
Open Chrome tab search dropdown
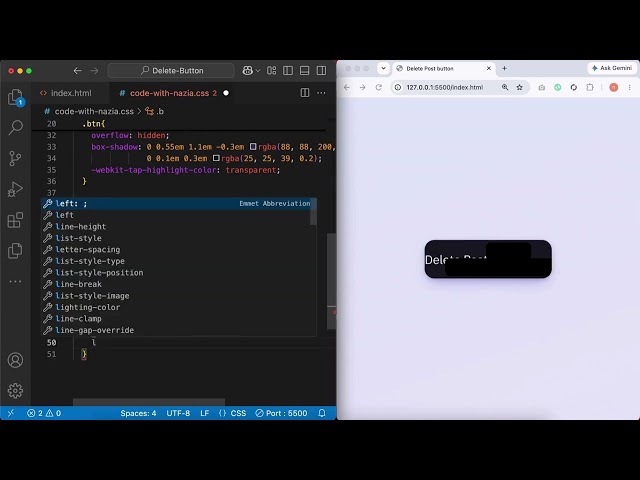tap(383, 68)
